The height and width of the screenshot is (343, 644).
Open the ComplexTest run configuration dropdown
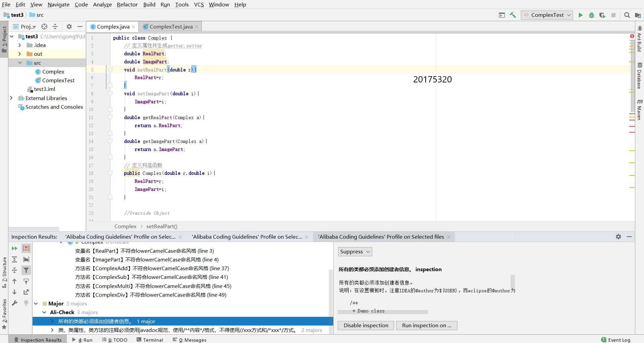[547, 15]
